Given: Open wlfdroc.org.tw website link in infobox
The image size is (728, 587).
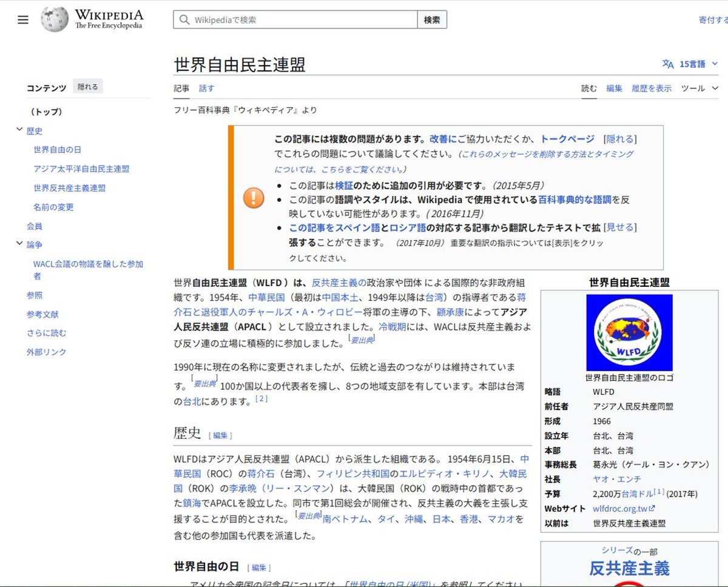Looking at the screenshot, I should (x=620, y=509).
